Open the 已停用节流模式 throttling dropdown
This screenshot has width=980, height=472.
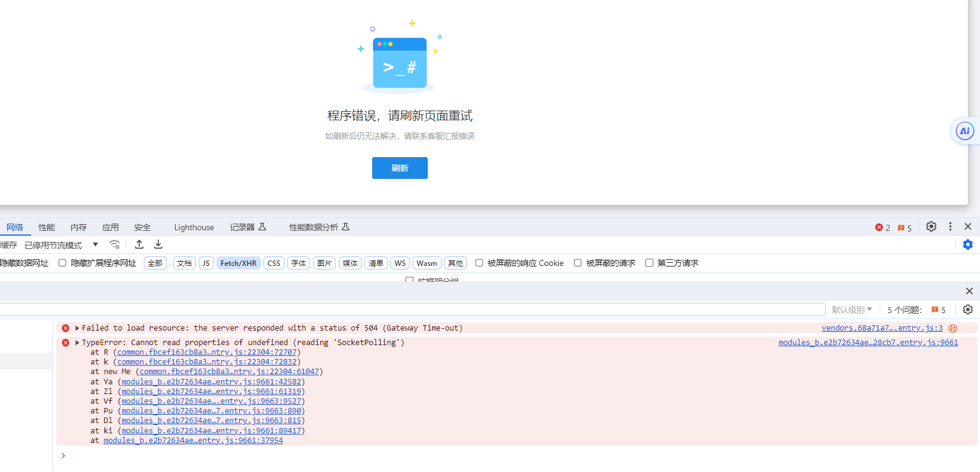tap(61, 245)
